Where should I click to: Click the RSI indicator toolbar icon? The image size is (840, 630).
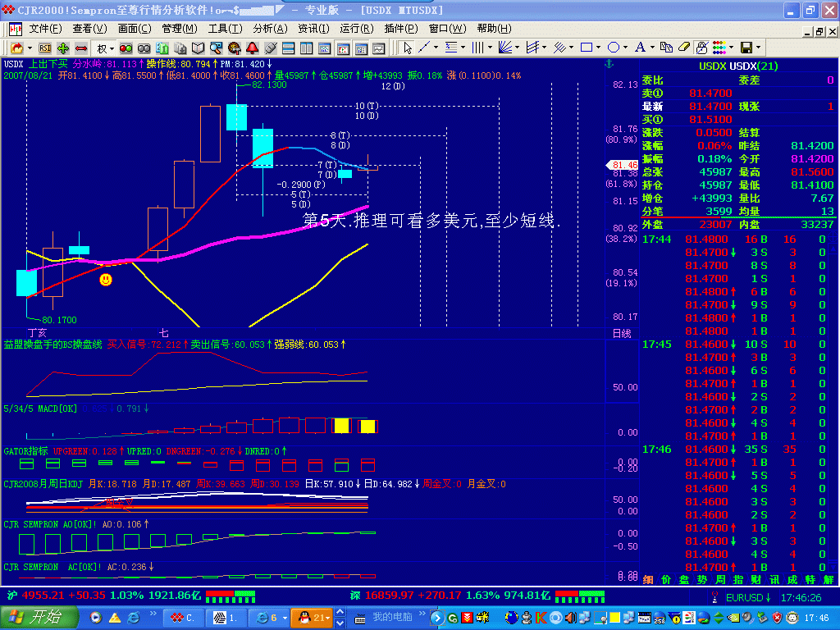point(45,48)
